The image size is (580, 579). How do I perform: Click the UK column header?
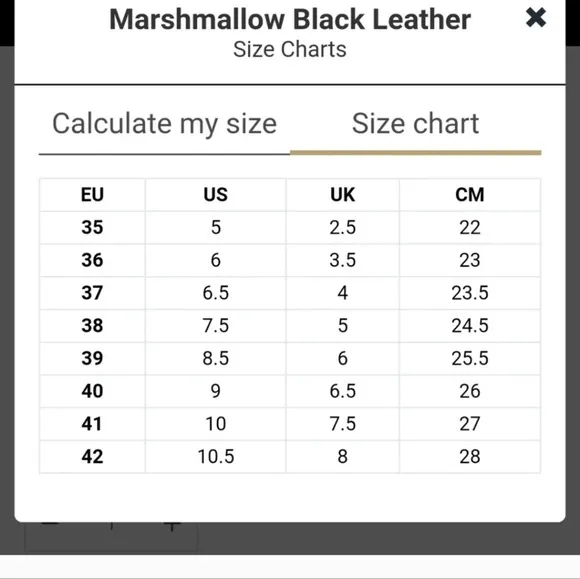[x=343, y=195]
